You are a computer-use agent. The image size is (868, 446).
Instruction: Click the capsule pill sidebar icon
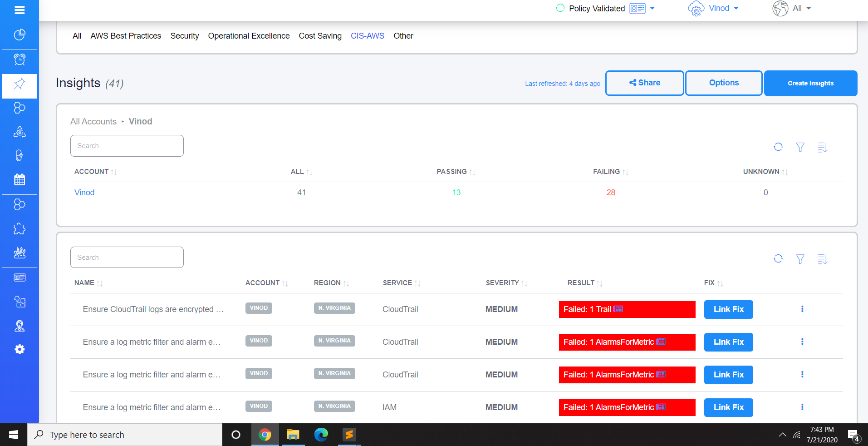point(20,156)
